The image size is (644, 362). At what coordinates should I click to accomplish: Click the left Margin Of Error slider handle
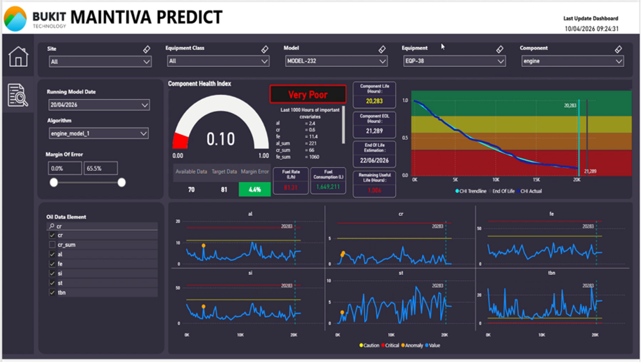coord(53,183)
